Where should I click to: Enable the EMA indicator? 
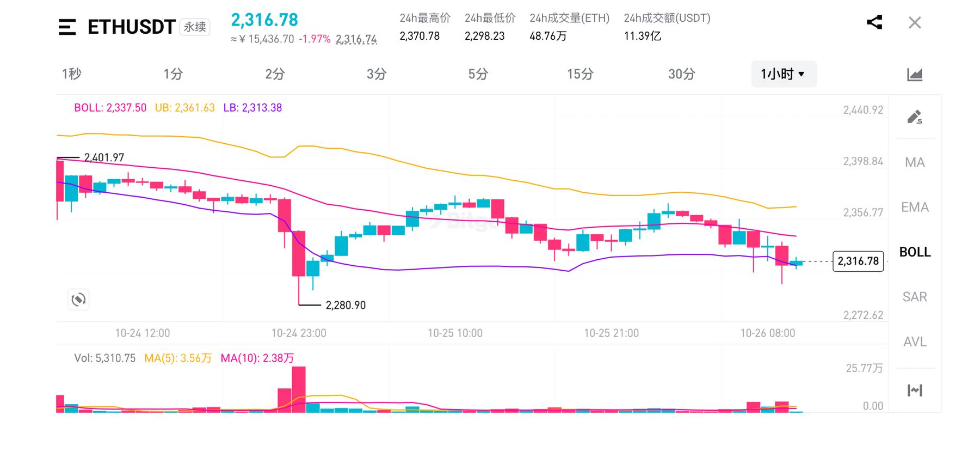pos(915,207)
